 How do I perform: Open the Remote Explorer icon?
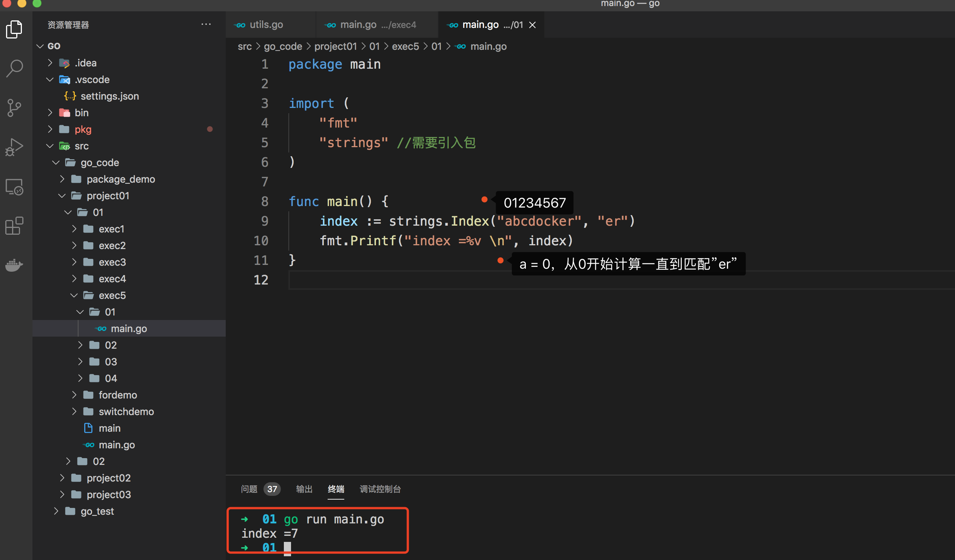point(14,187)
